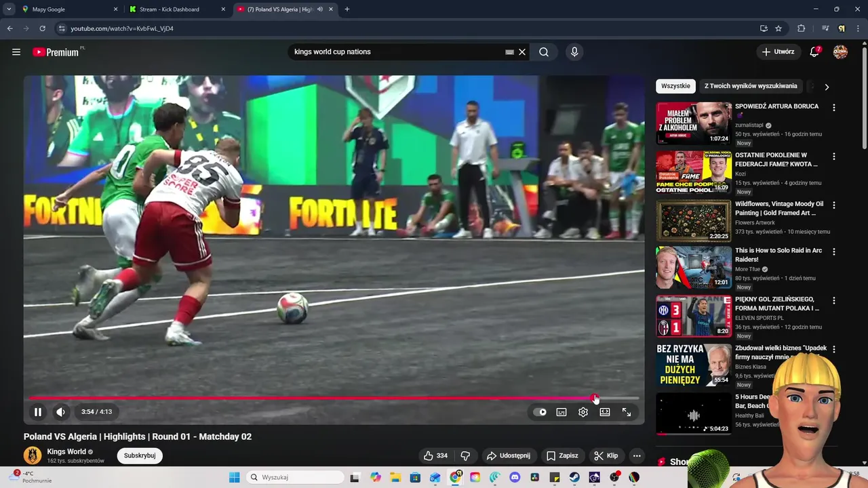The image size is (868, 488).
Task: Open the Windows Start menu
Action: (x=235, y=477)
